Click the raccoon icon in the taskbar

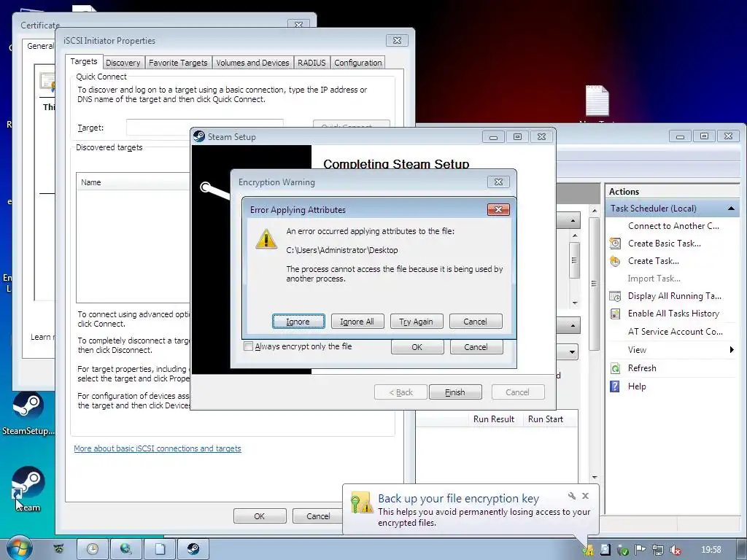pyautogui.click(x=58, y=549)
